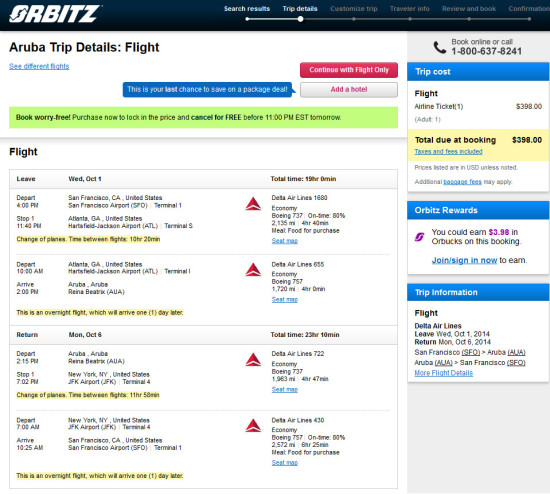Click the Add a hotel button
The width and height of the screenshot is (550, 494).
point(349,89)
